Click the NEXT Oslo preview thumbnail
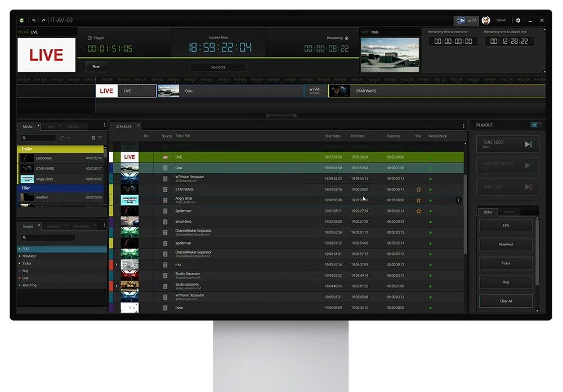This screenshot has width=563, height=392. 390,55
